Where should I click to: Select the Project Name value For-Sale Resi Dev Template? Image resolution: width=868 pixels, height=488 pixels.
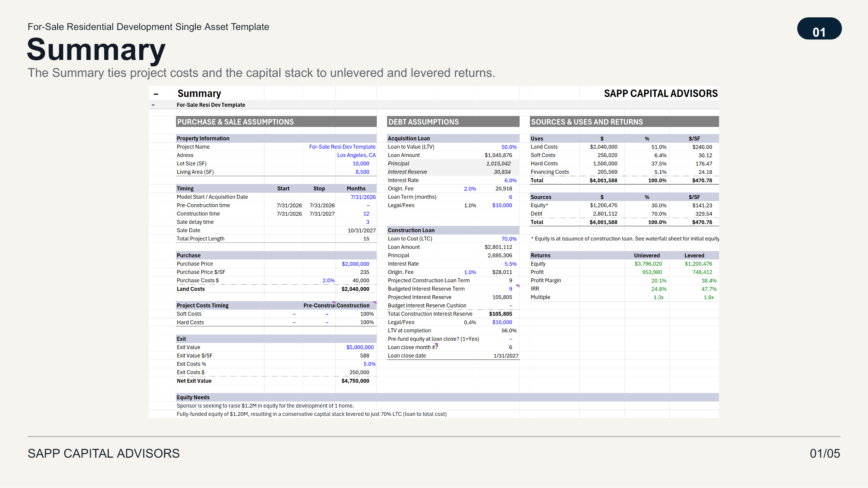pos(342,147)
